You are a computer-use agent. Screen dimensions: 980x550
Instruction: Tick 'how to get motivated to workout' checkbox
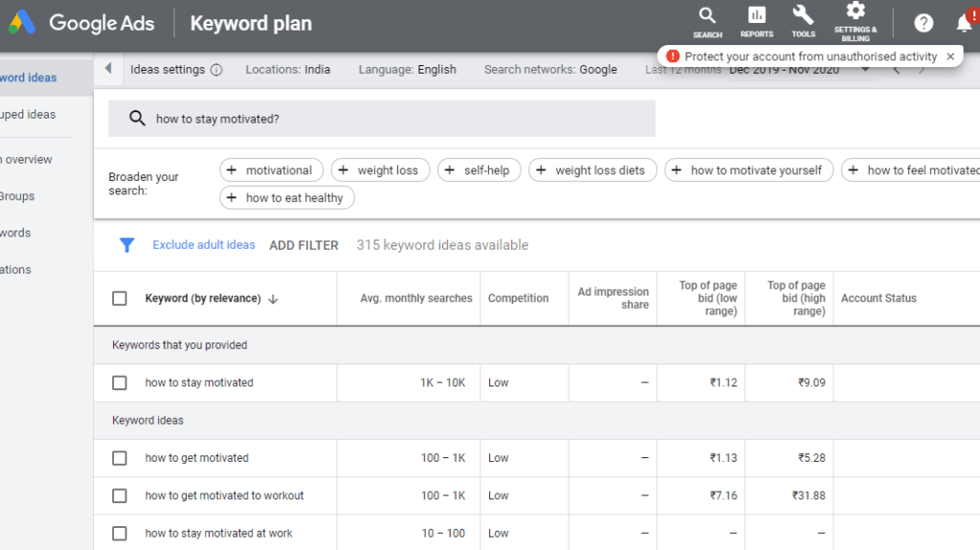(120, 495)
